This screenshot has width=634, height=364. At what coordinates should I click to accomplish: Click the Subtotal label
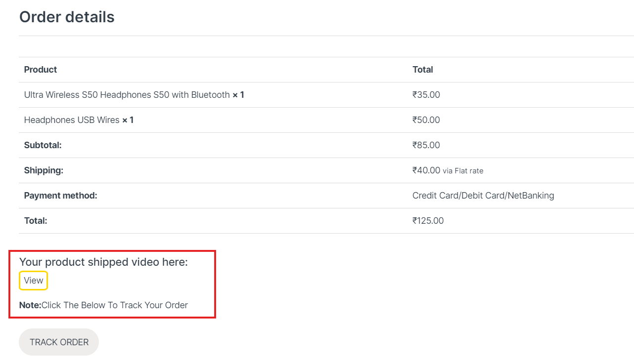[43, 145]
